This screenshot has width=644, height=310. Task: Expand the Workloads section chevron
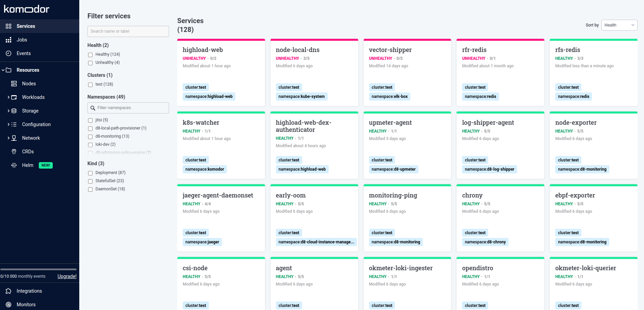coord(9,97)
